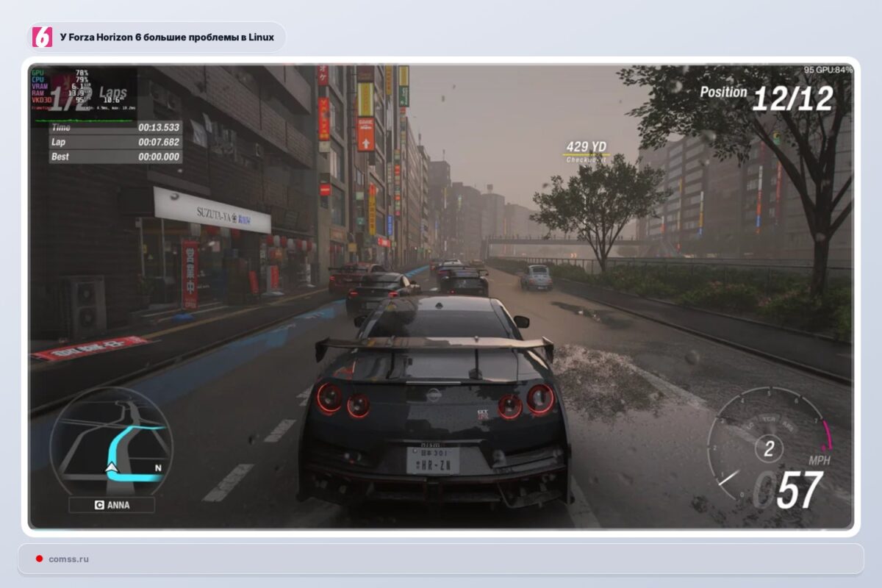Screen dimensions: 882x588
Task: Click the "Lap" row showing 00:07.682
Action: coord(115,142)
